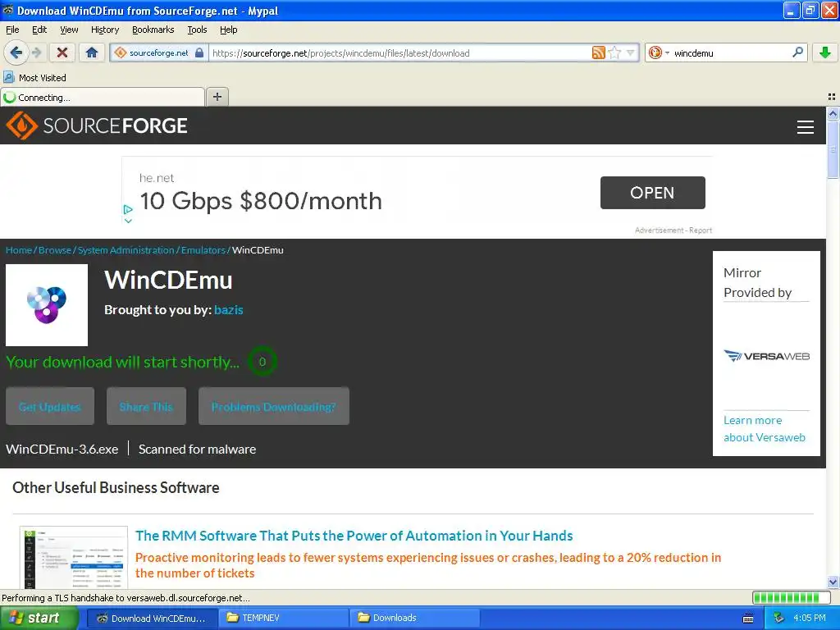This screenshot has width=840, height=630.
Task: Click the ad options chevron under AdChoices
Action: (x=127, y=221)
